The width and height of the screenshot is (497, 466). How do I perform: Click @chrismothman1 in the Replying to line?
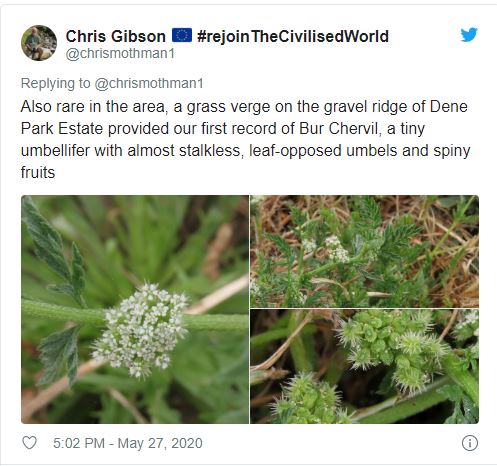pyautogui.click(x=149, y=83)
